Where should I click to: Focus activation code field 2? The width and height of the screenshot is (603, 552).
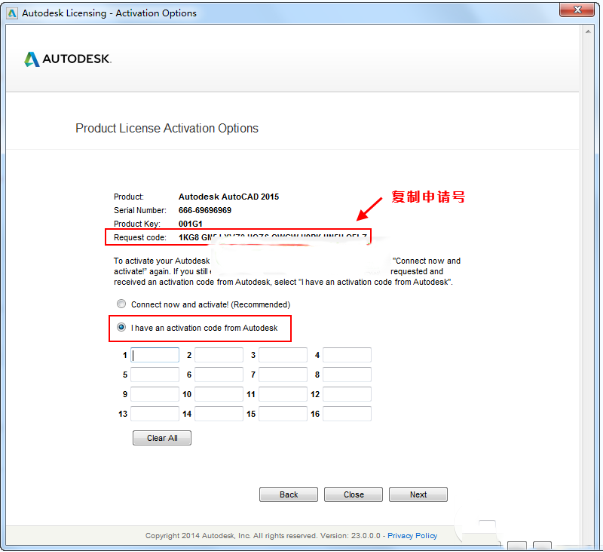[219, 355]
